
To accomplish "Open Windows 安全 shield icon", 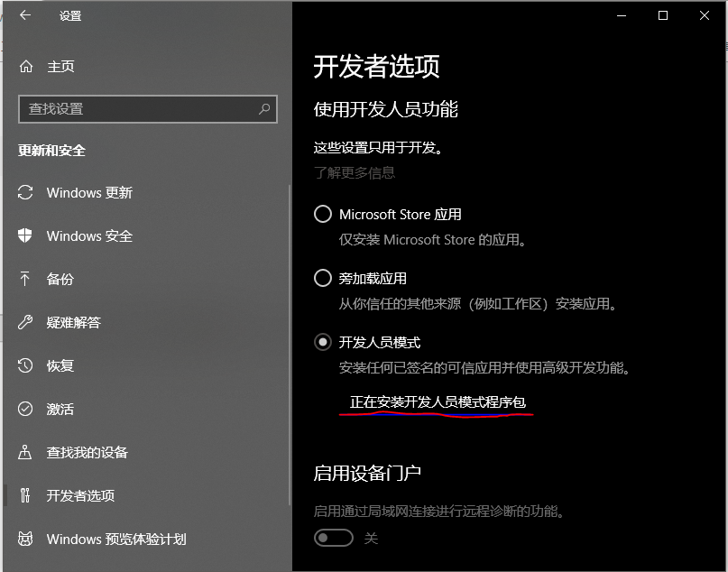I will tap(25, 235).
